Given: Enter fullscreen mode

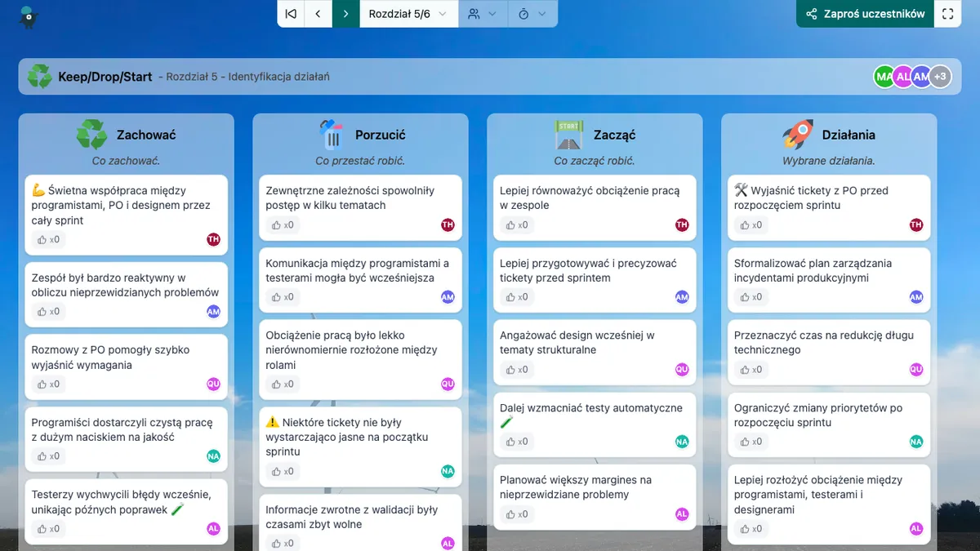Looking at the screenshot, I should [947, 14].
